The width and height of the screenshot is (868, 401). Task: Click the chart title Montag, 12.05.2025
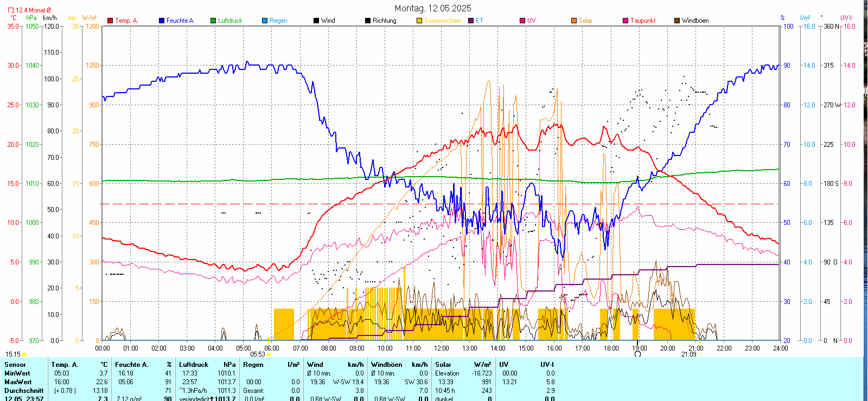[x=433, y=8]
